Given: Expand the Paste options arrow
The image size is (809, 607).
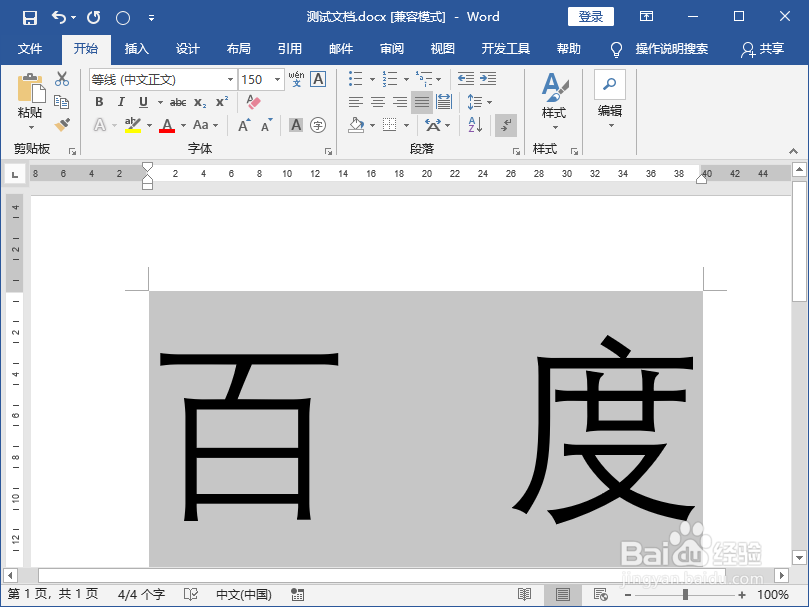Looking at the screenshot, I should [x=31, y=127].
